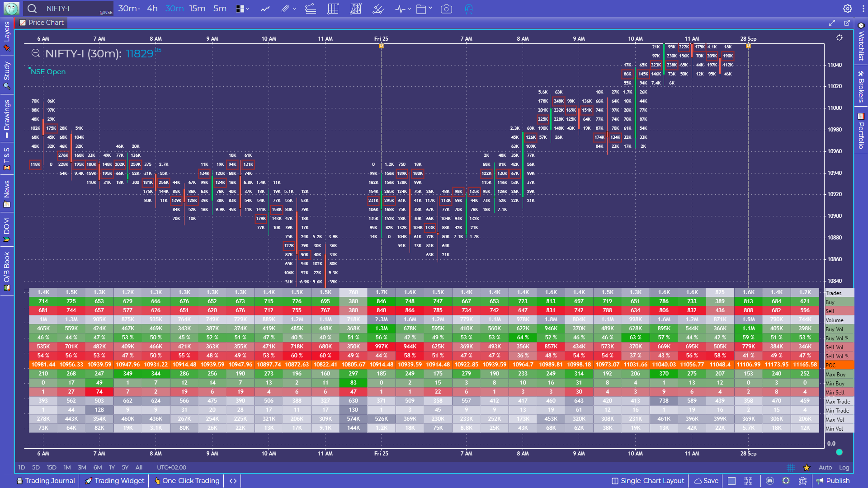Screen dimensions: 868x488
Task: Select the line chart type icon
Action: (x=265, y=9)
